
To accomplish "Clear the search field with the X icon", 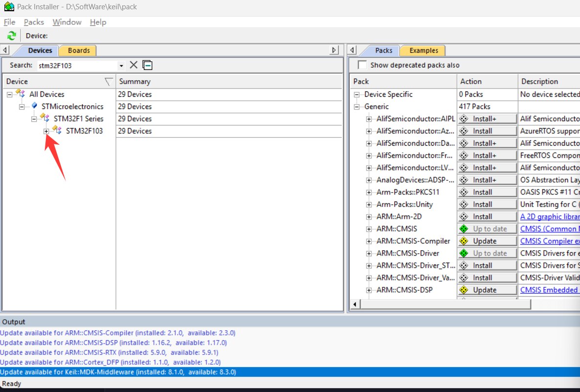I will coord(133,65).
